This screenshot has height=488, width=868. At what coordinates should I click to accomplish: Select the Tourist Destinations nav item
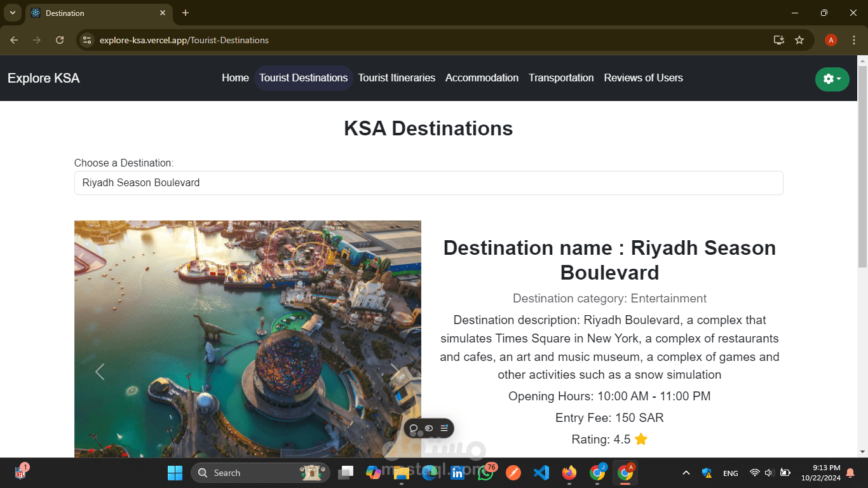tap(303, 78)
